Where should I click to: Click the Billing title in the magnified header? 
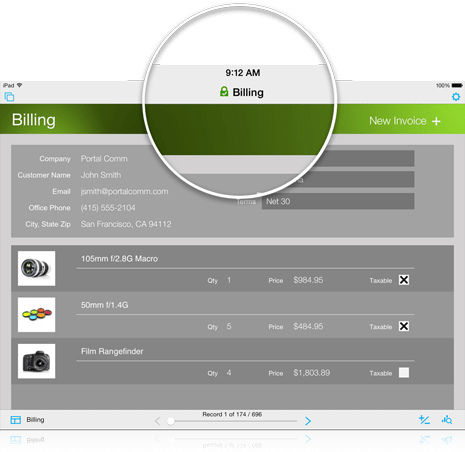(248, 92)
